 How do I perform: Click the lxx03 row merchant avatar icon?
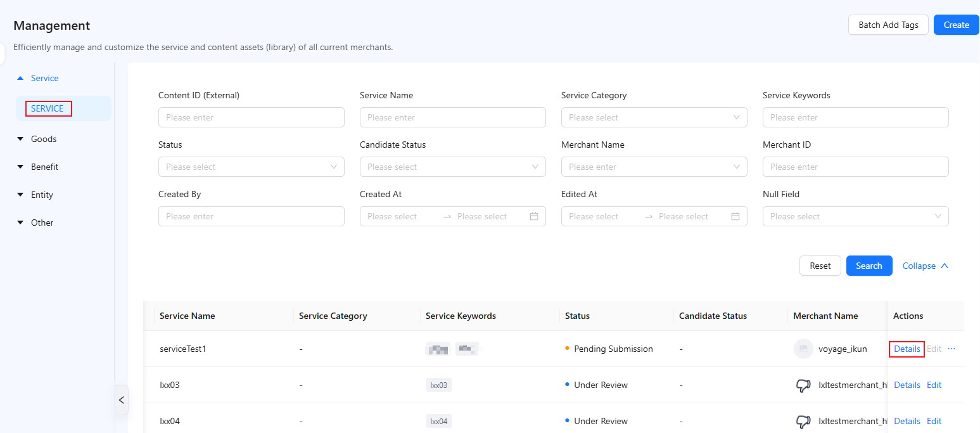click(803, 385)
